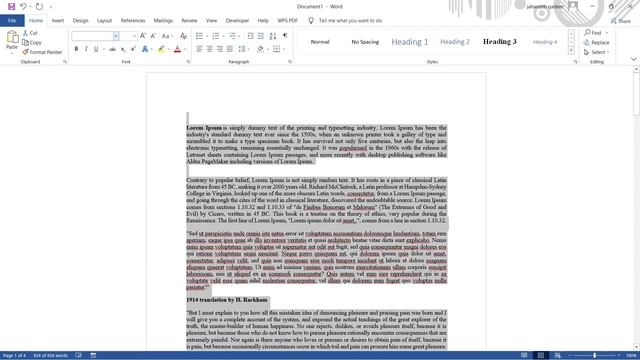
Task: Switch to Web Layout view
Action: click(x=558, y=356)
